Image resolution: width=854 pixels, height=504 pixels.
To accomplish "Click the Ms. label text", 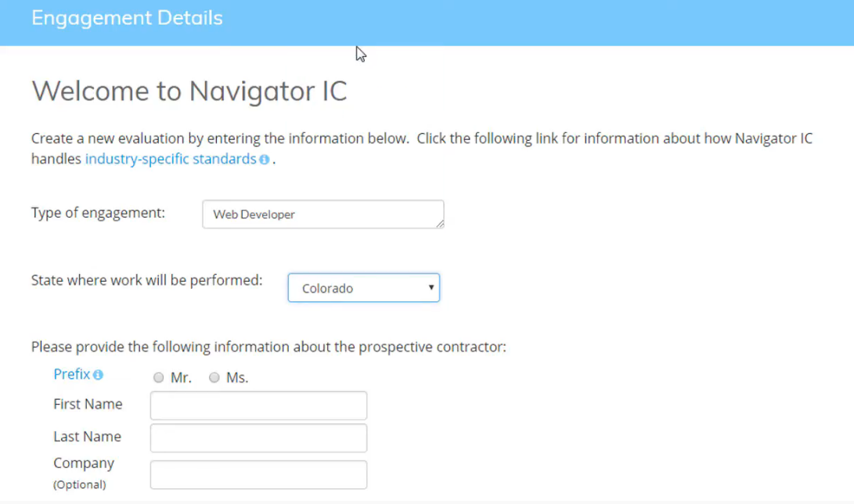I will click(x=237, y=378).
